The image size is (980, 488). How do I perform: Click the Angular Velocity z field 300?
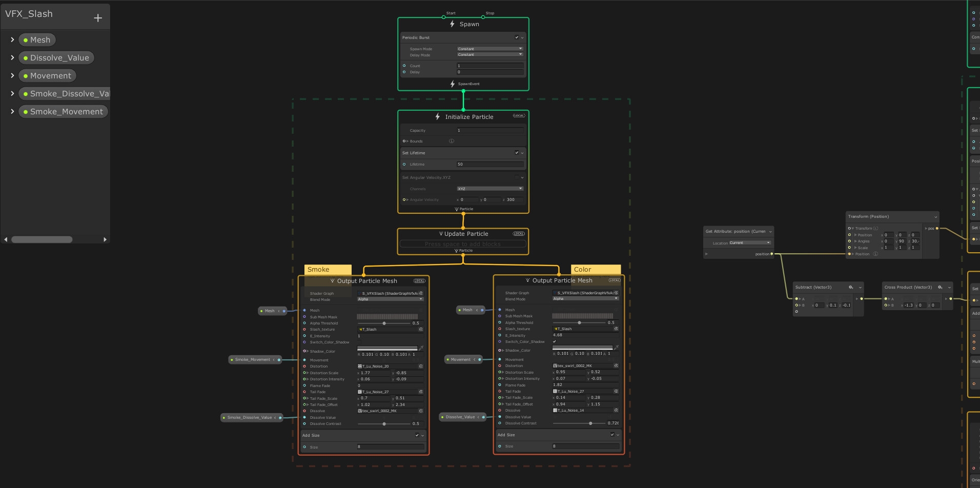click(515, 200)
